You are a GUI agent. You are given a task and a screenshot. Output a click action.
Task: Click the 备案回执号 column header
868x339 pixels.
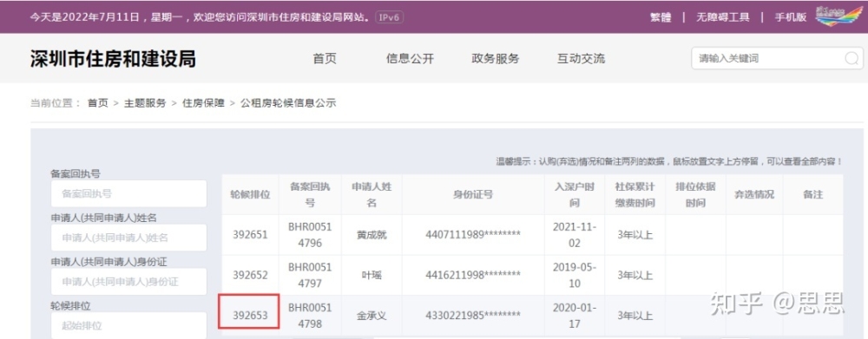click(x=310, y=195)
